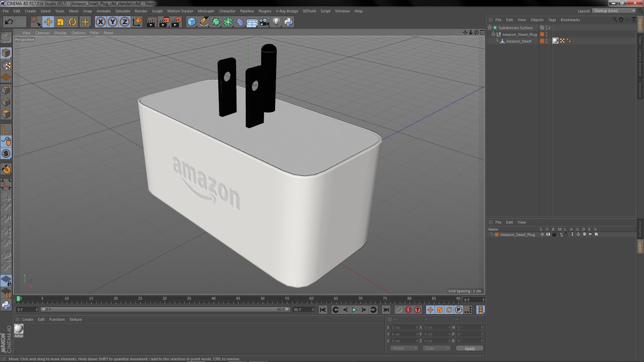This screenshot has height=362, width=644.
Task: Open the Python script icon in top toolbar
Action: pos(288,22)
